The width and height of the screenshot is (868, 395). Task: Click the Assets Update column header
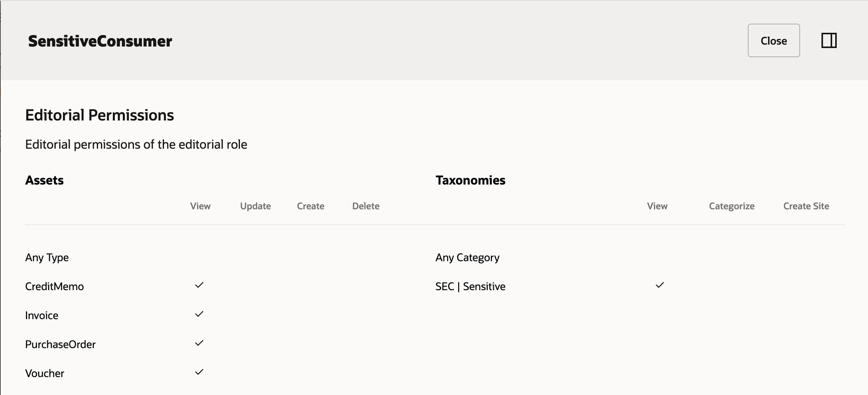[x=256, y=206]
